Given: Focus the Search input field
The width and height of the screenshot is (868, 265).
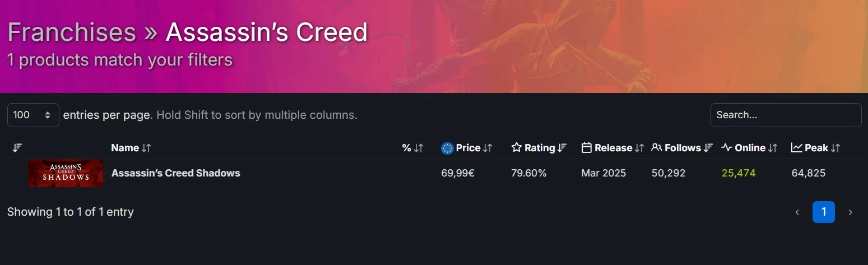Looking at the screenshot, I should click(x=786, y=115).
